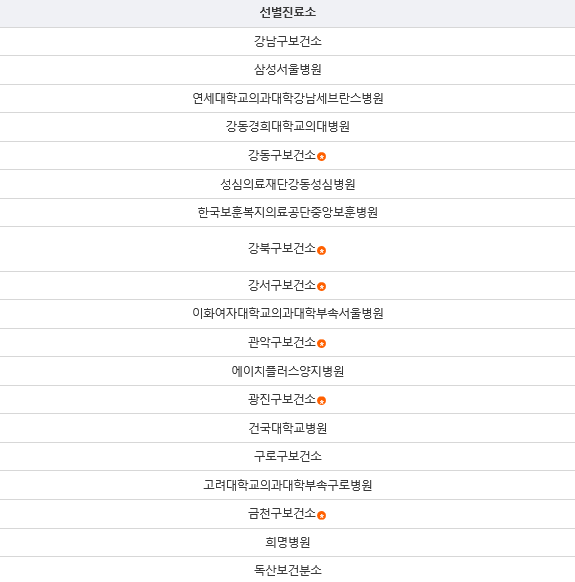This screenshot has height=582, width=575.
Task: Click the orange star icon beside 광진구보건소
Action: 321,401
